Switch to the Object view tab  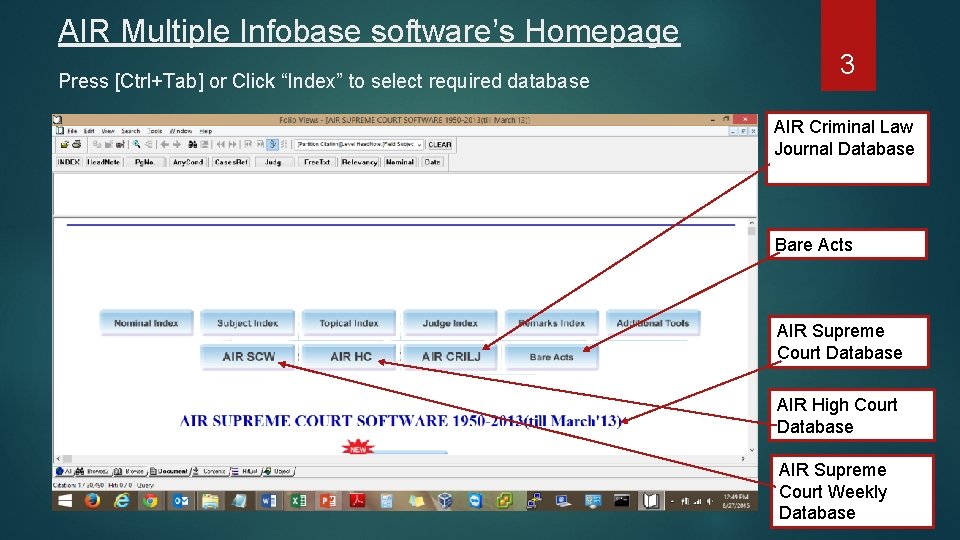pos(278,471)
